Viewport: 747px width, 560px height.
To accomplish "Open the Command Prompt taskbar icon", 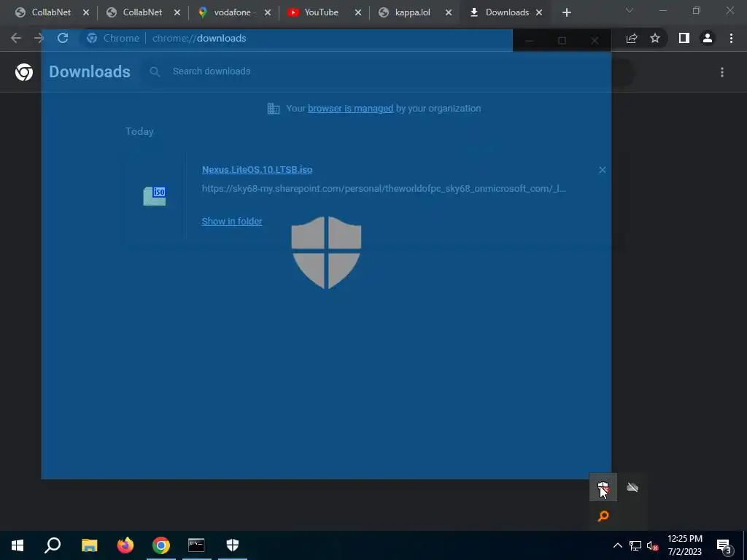I will coord(196,545).
